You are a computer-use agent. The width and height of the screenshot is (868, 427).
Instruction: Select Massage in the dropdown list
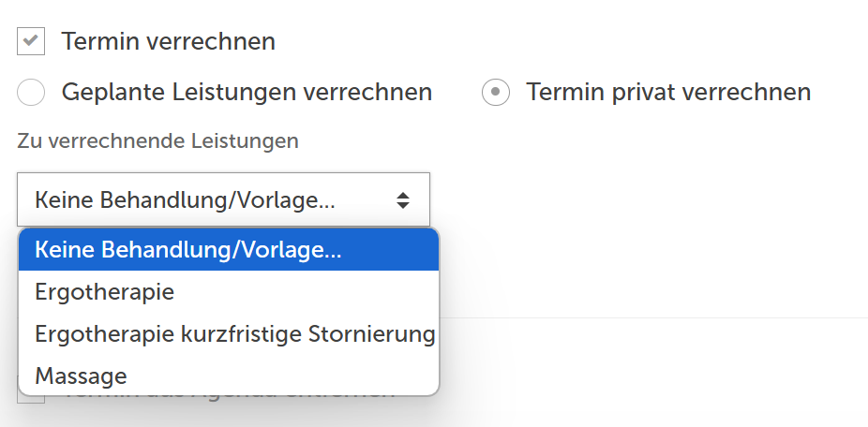(x=229, y=376)
